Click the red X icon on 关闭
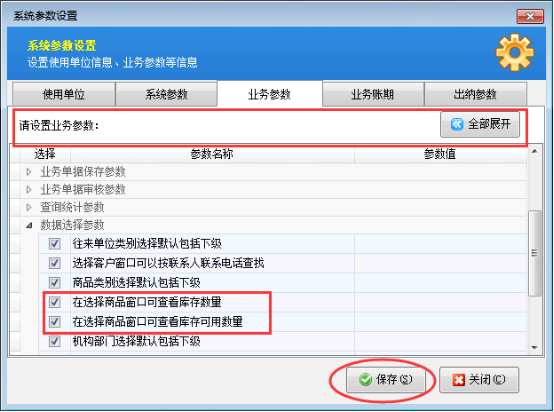Screen dimensions: 554x412 (459, 380)
